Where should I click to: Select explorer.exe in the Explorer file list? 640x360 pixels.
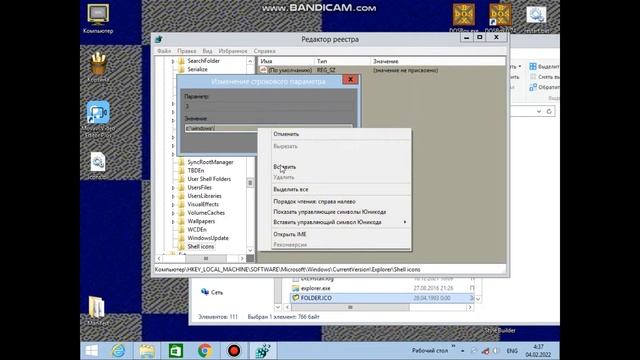pos(316,288)
